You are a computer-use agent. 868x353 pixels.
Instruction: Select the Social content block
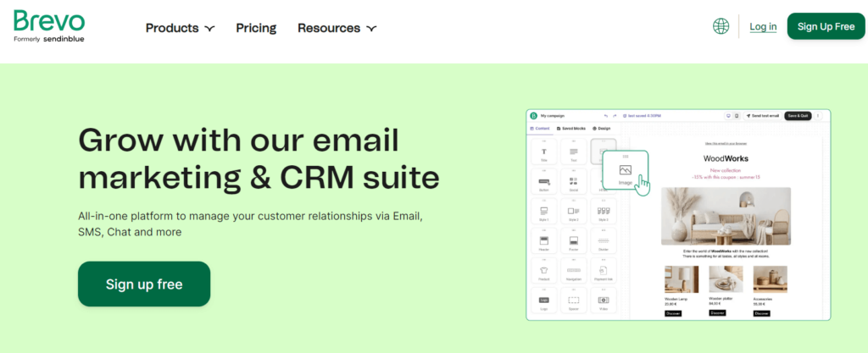pos(574,181)
